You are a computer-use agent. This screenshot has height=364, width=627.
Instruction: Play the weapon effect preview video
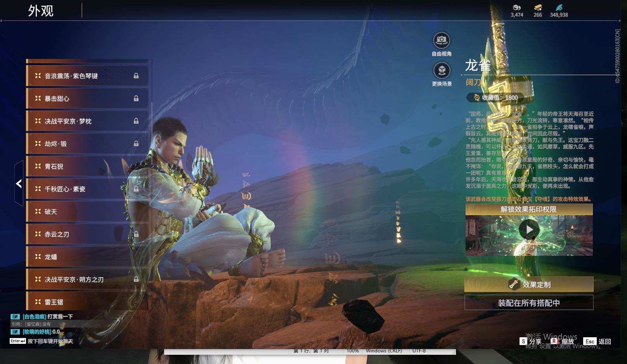(x=529, y=229)
